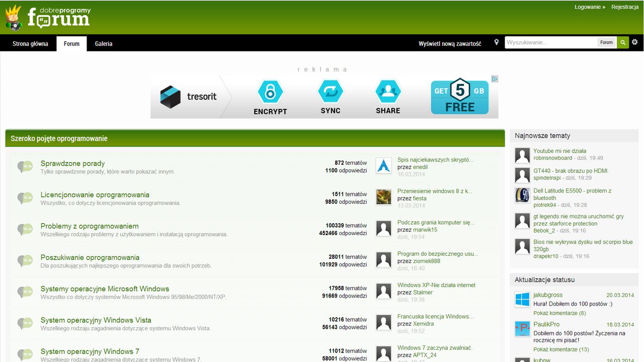Open jakubgross profile in status updates
Screen dimensions: 644x362
pos(548,295)
